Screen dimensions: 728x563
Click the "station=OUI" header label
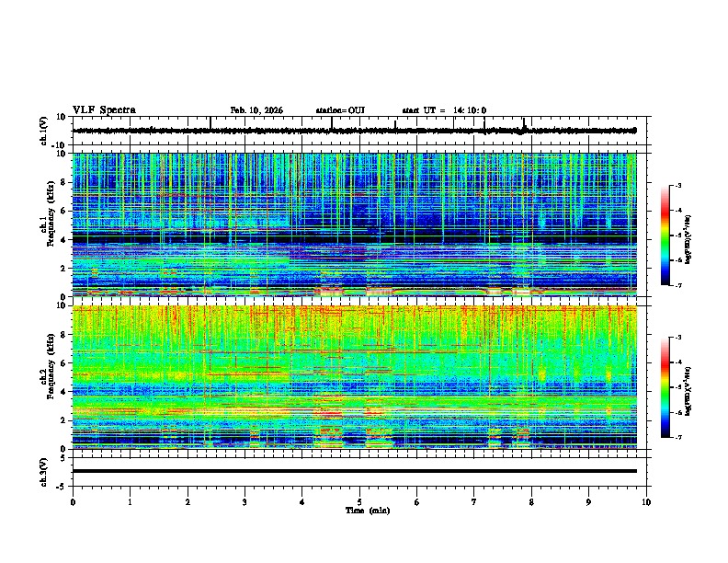pos(340,110)
